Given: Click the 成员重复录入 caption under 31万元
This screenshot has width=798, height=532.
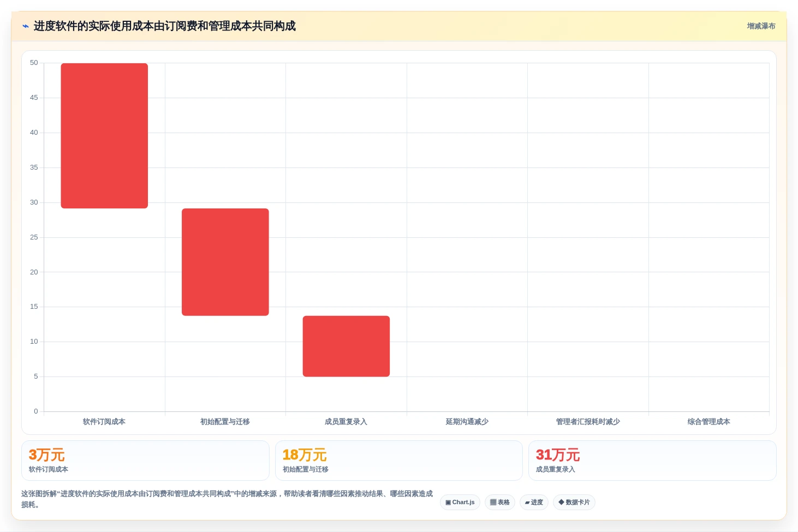Looking at the screenshot, I should click(556, 469).
